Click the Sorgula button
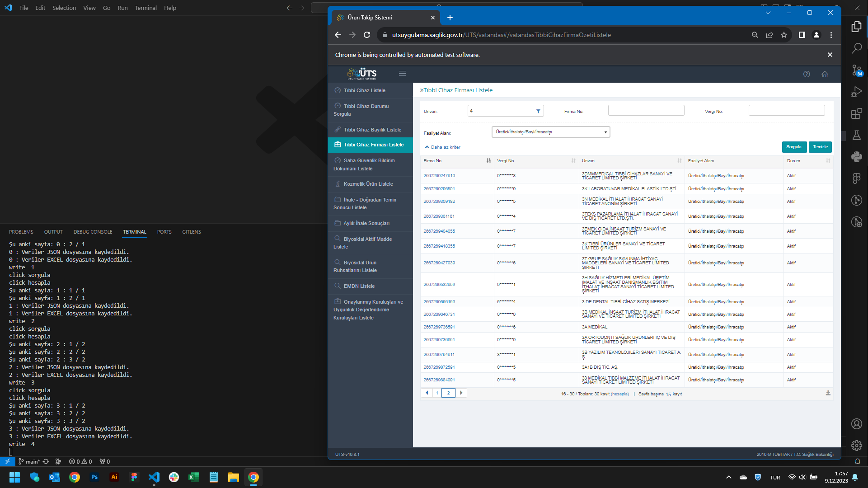 pos(793,147)
